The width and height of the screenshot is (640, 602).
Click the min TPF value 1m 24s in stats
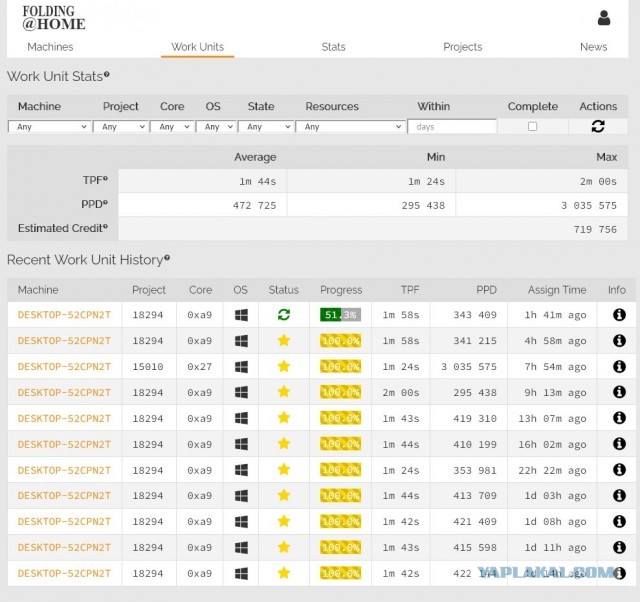point(426,182)
